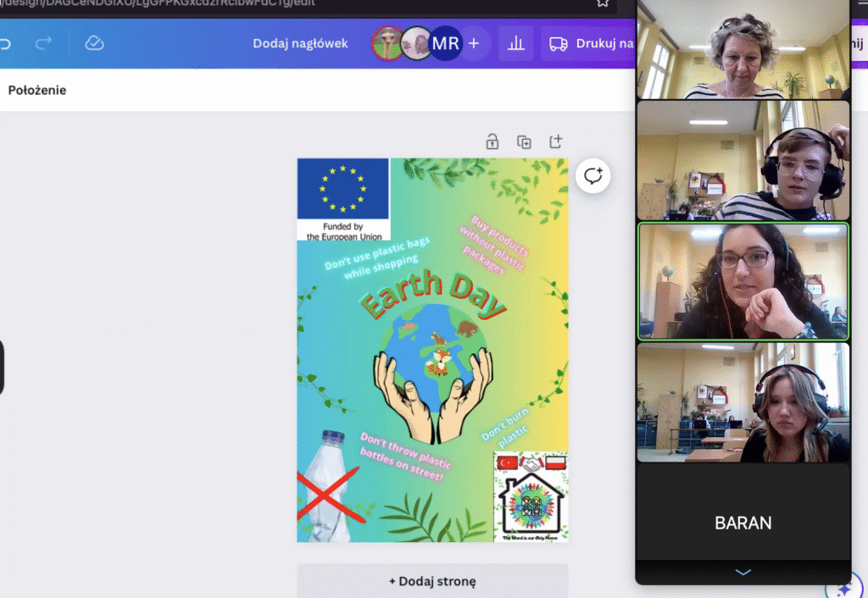Image resolution: width=868 pixels, height=598 pixels.
Task: Toggle the page lock icon
Action: pyautogui.click(x=492, y=142)
